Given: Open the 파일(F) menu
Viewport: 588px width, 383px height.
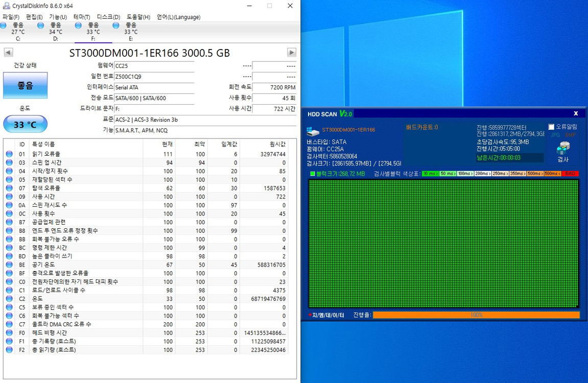Looking at the screenshot, I should (11, 17).
